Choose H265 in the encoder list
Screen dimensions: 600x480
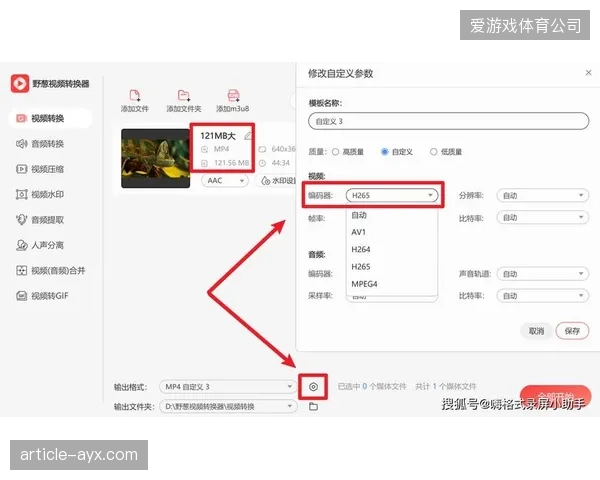pyautogui.click(x=392, y=266)
